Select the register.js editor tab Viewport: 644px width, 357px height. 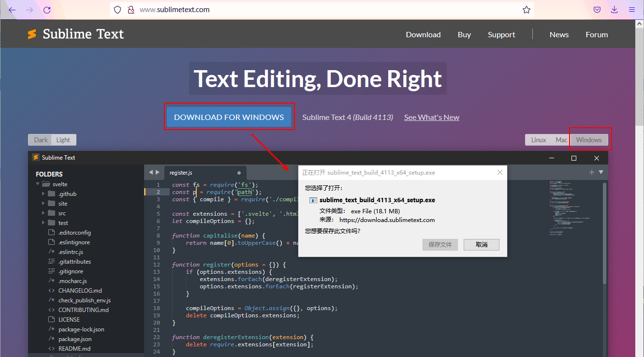[205, 173]
